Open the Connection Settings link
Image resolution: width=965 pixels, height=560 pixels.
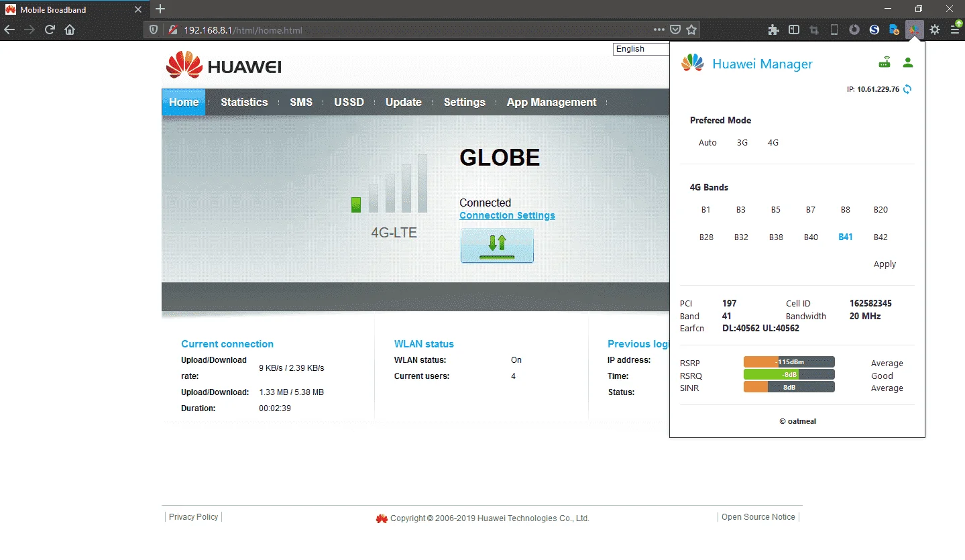coord(507,215)
